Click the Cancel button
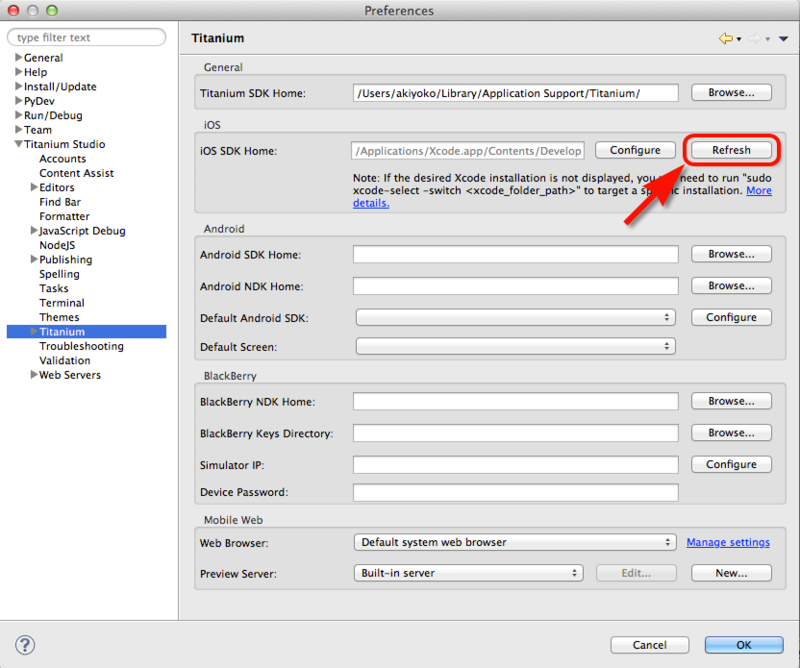 point(649,645)
